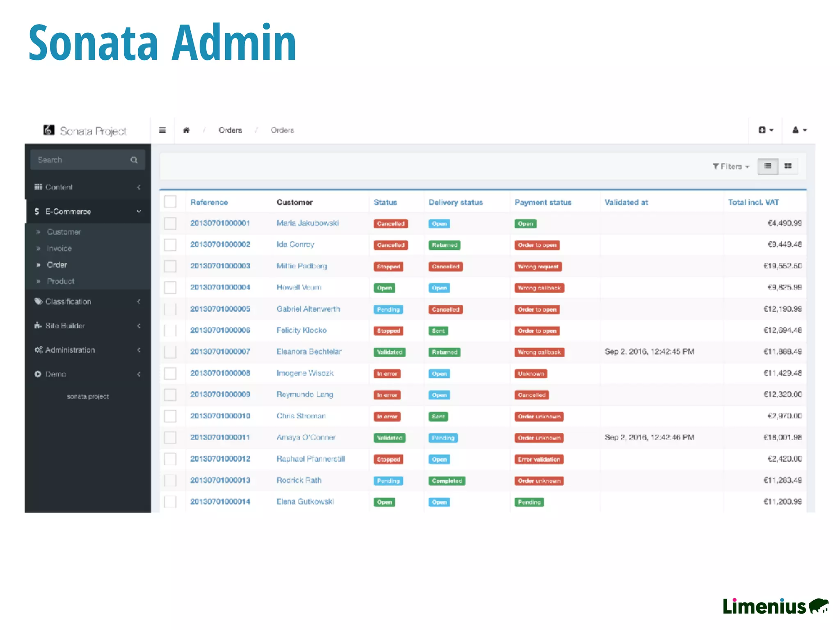The height and width of the screenshot is (630, 840).
Task: Click the Completed delivery status badge
Action: coord(447,481)
